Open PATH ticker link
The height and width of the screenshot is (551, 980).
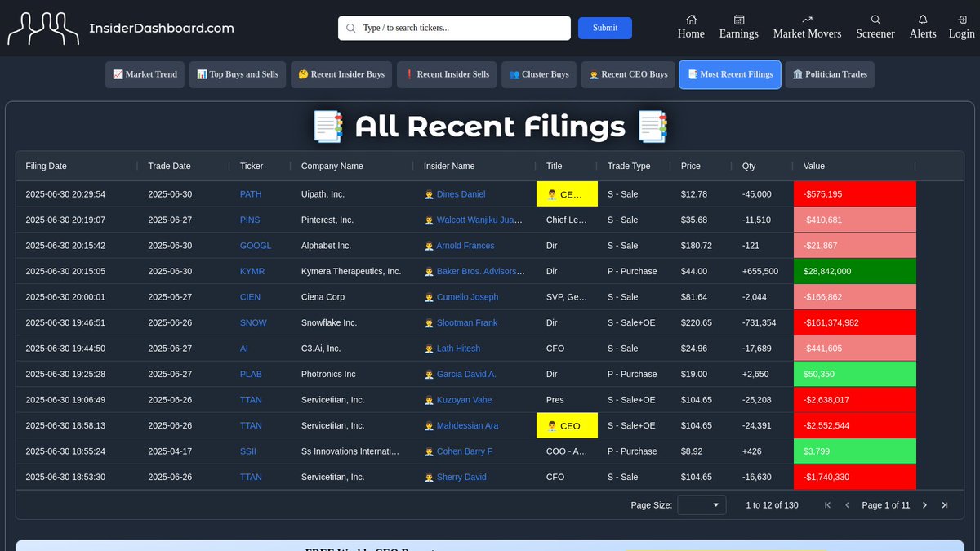coord(251,194)
